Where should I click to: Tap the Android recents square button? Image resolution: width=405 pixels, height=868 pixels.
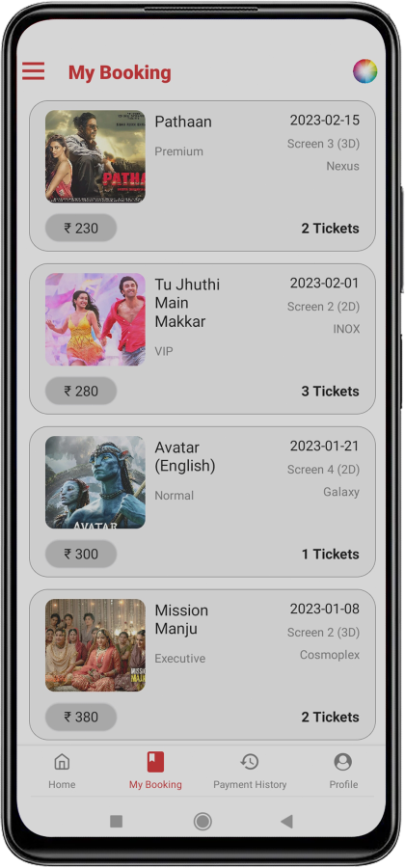pyautogui.click(x=116, y=822)
